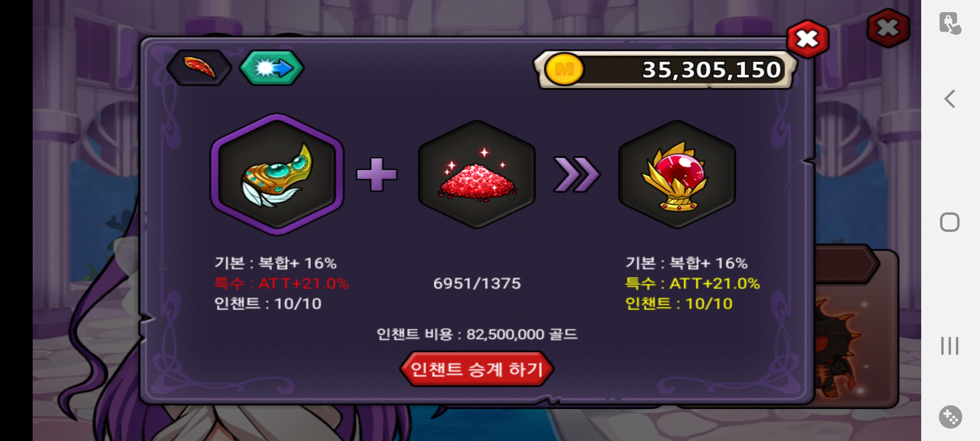The image size is (980, 441).
Task: Open Android recent apps
Action: click(950, 346)
